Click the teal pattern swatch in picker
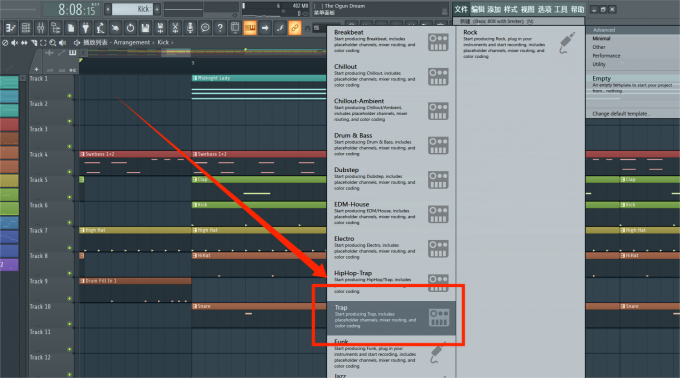Viewport: 680px width, 378px height. [x=10, y=82]
